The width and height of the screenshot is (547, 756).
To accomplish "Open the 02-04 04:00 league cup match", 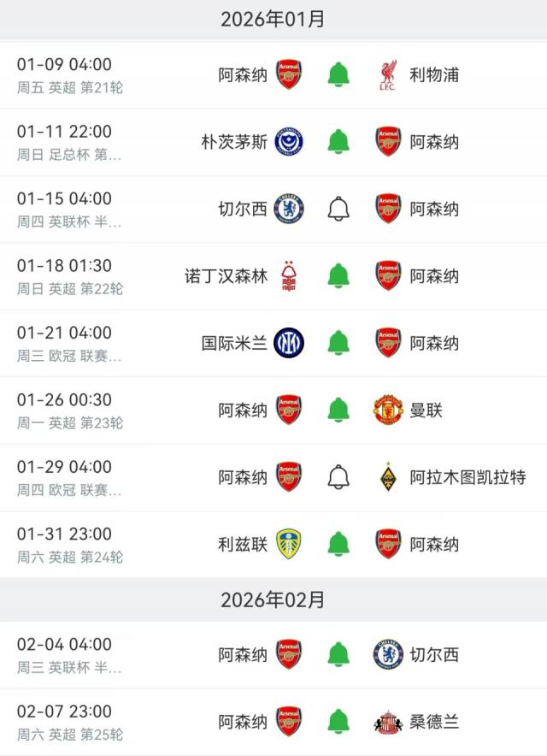I will pyautogui.click(x=70, y=655).
